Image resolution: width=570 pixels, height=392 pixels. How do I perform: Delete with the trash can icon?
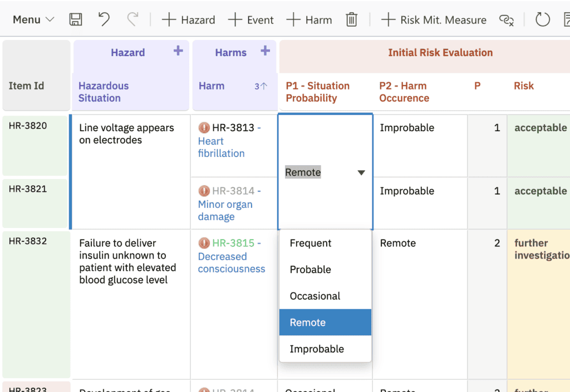pyautogui.click(x=352, y=19)
